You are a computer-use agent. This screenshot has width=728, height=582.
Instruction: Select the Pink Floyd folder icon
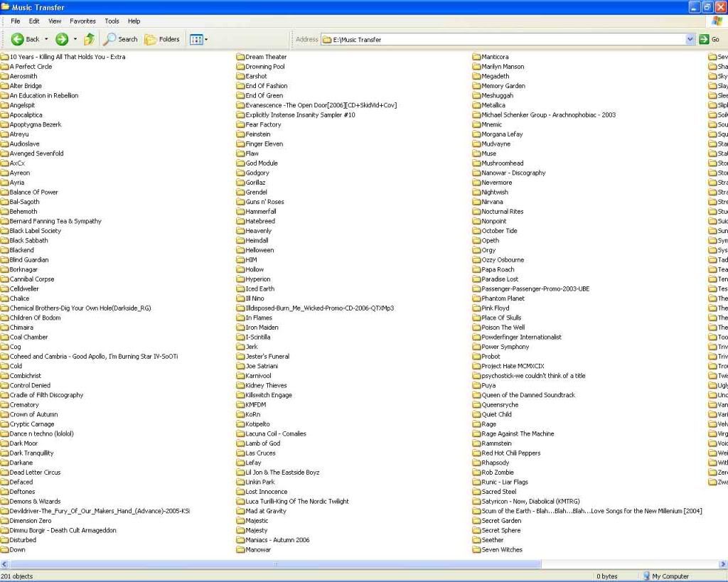coord(476,308)
